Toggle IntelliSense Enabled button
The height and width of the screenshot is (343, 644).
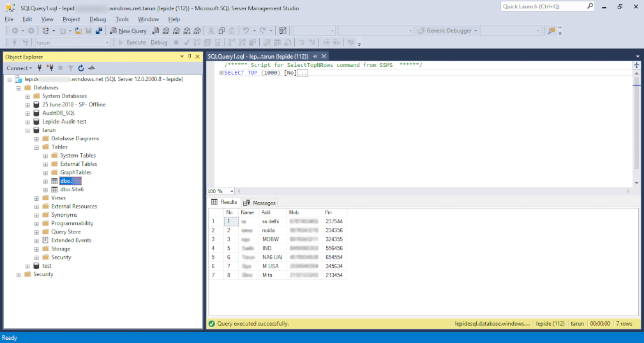coord(218,42)
